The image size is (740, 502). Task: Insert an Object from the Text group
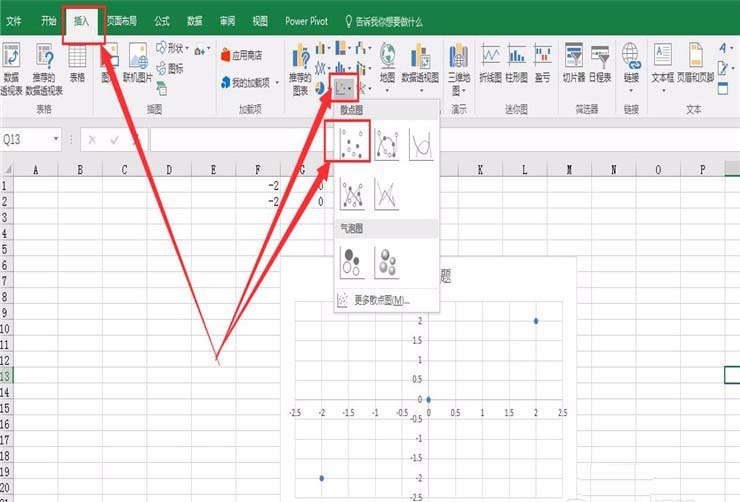point(723,88)
